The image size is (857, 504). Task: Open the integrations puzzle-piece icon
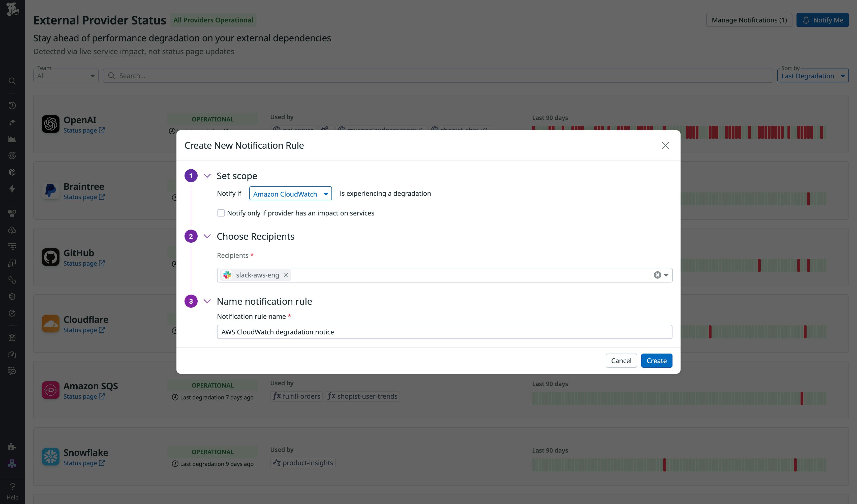tap(12, 446)
